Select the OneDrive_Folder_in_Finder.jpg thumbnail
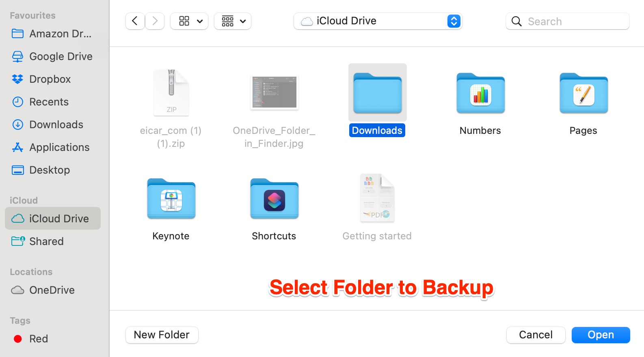 [274, 92]
